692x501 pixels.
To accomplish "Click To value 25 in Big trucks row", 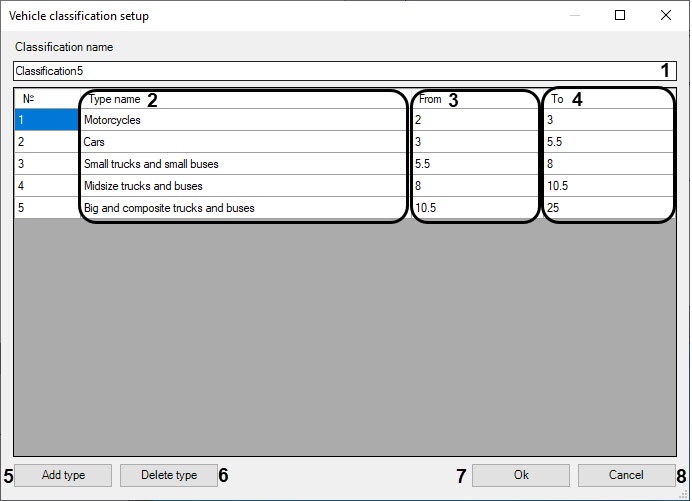I will 609,208.
